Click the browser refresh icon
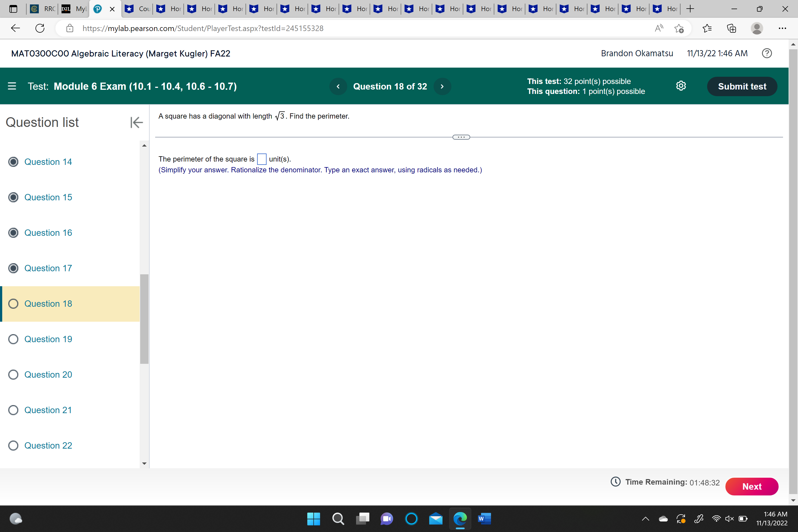This screenshot has width=798, height=532. [x=40, y=28]
